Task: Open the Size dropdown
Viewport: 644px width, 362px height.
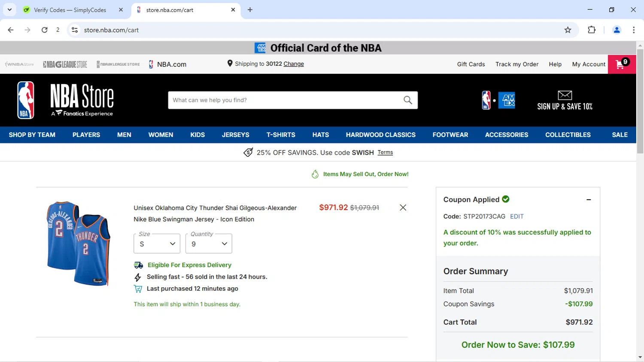Action: point(157,243)
